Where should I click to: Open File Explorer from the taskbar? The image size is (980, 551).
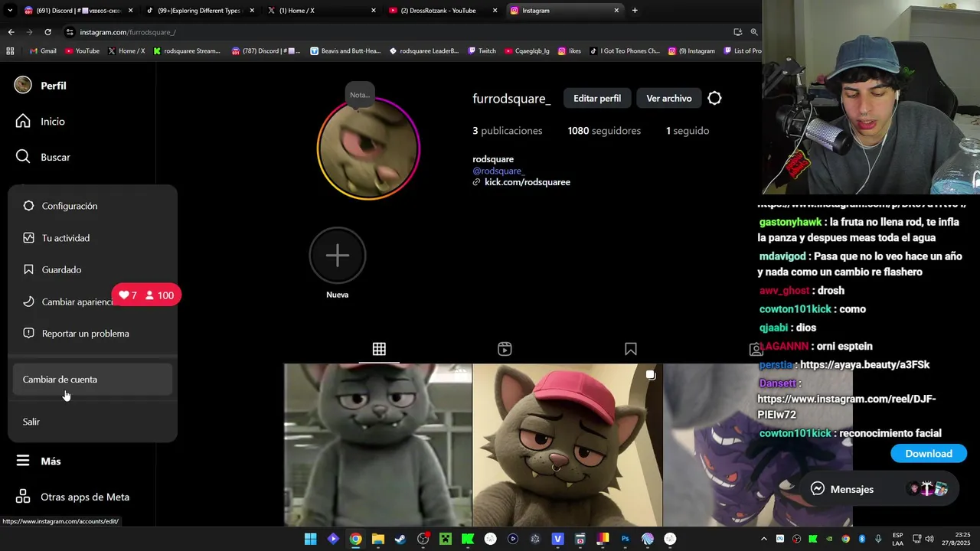coord(378,539)
